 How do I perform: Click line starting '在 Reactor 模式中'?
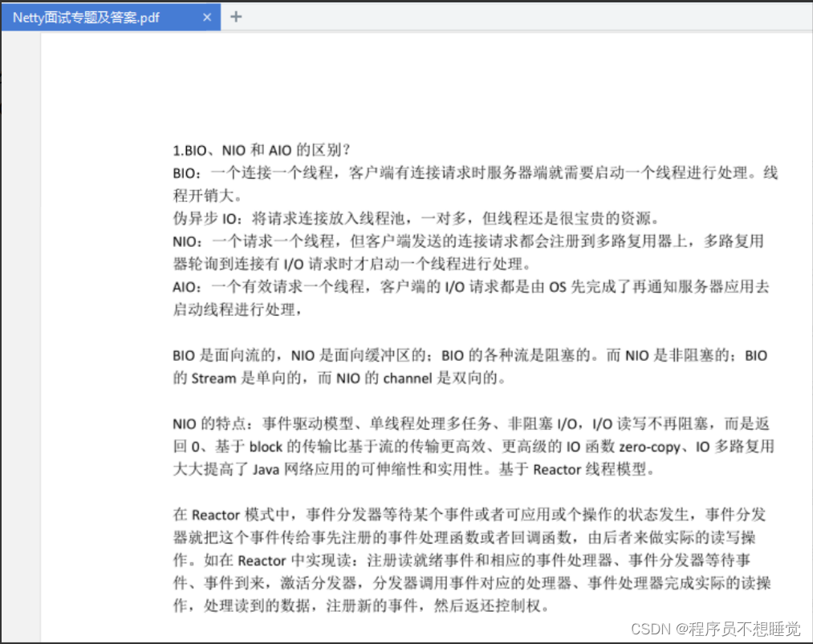(470, 515)
